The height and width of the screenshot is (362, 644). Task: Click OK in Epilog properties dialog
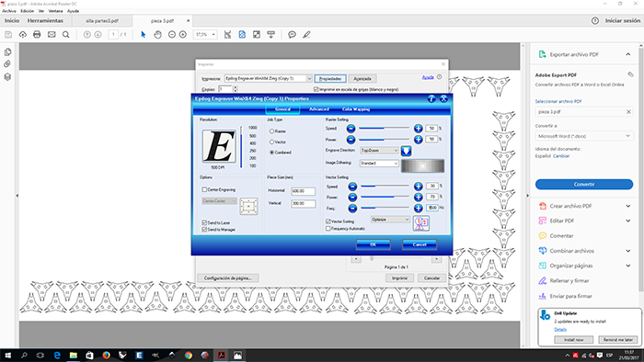373,244
